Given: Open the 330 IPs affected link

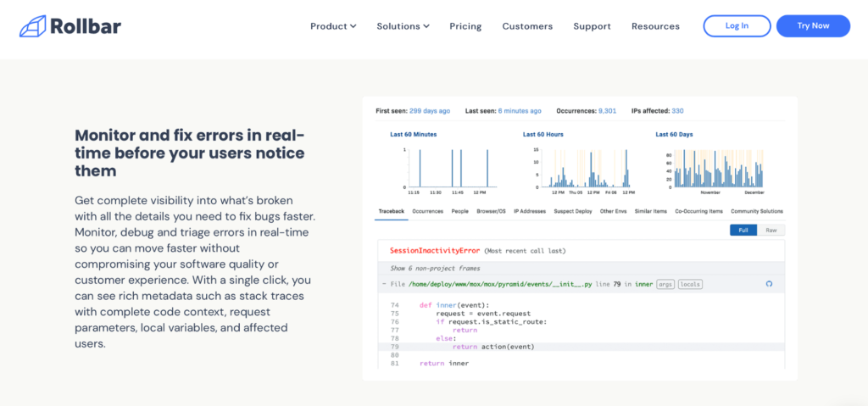Looking at the screenshot, I should (677, 111).
